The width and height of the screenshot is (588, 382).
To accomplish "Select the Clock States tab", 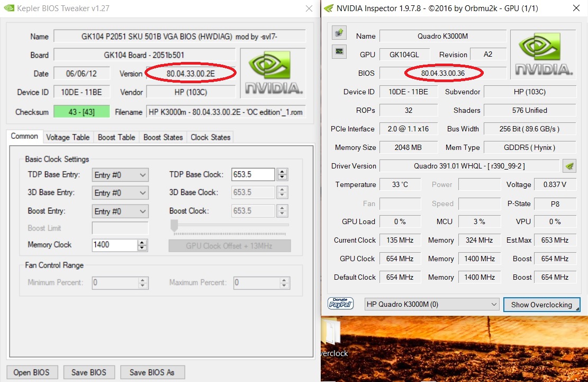I will [210, 137].
